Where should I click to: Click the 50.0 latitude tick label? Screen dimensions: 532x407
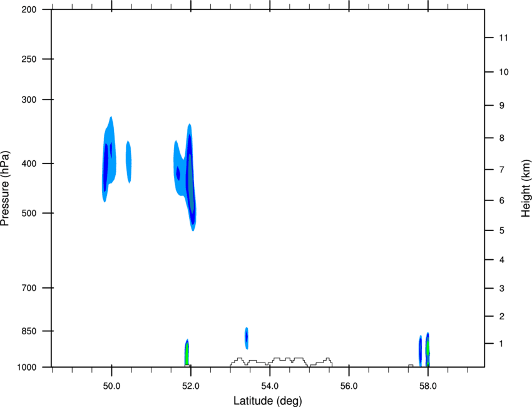[111, 386]
